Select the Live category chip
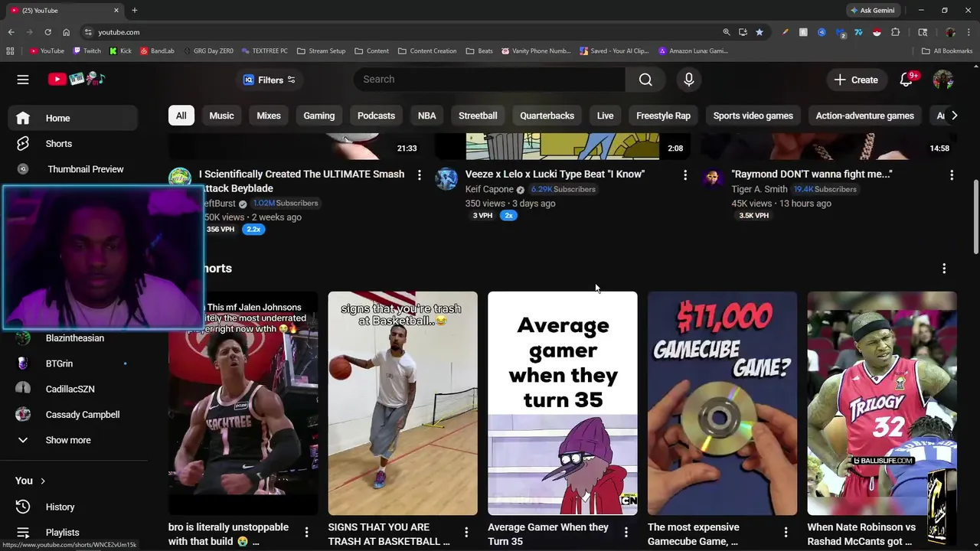This screenshot has width=980, height=551. pos(605,116)
